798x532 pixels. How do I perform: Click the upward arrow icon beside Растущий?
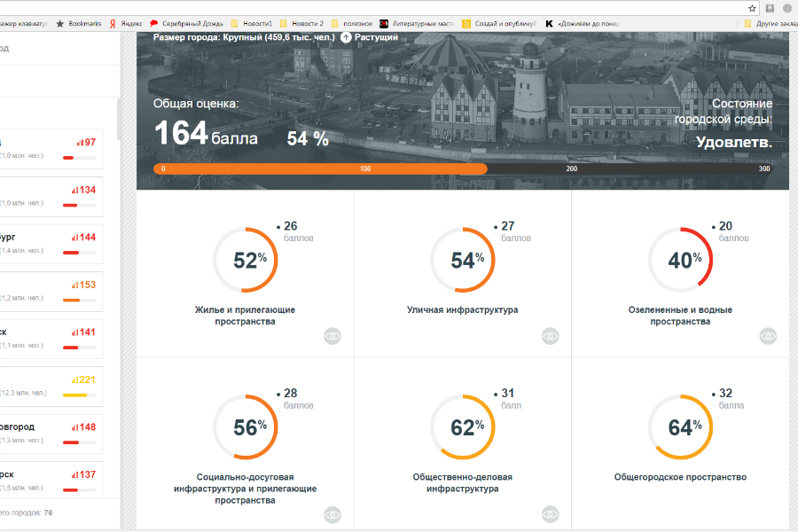tap(346, 37)
